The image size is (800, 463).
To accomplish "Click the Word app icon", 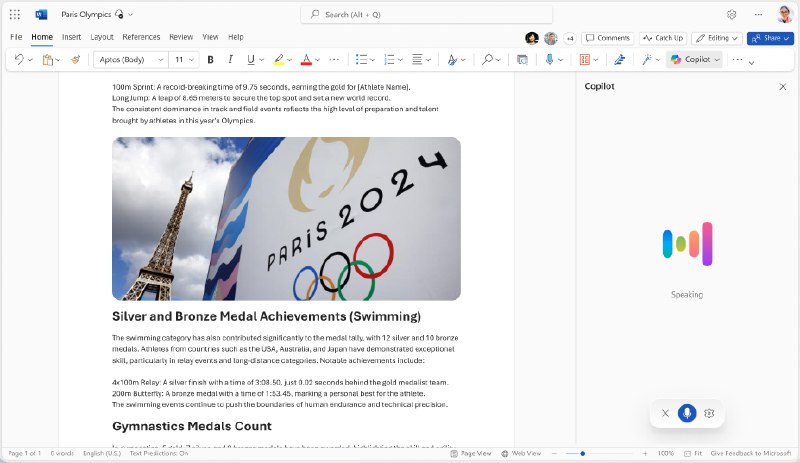I will pyautogui.click(x=41, y=14).
